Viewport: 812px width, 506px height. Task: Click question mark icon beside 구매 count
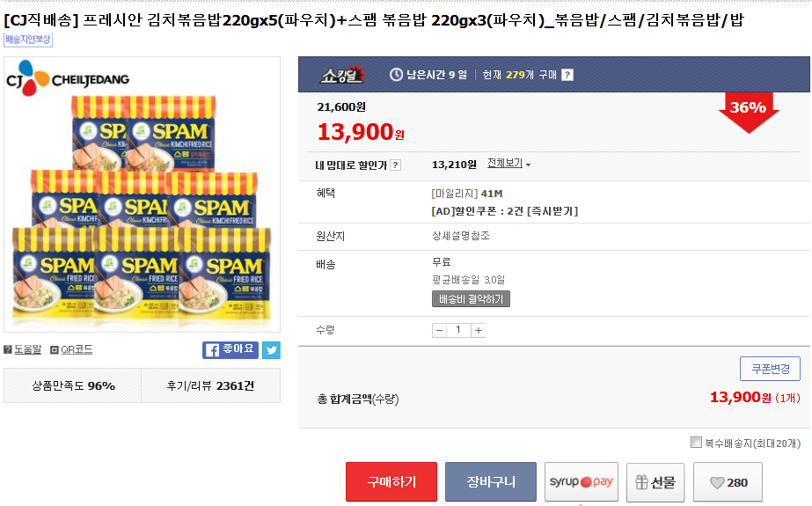(x=567, y=75)
